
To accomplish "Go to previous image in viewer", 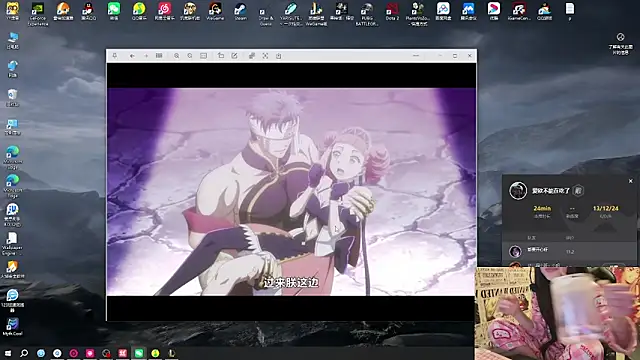I will [x=132, y=56].
